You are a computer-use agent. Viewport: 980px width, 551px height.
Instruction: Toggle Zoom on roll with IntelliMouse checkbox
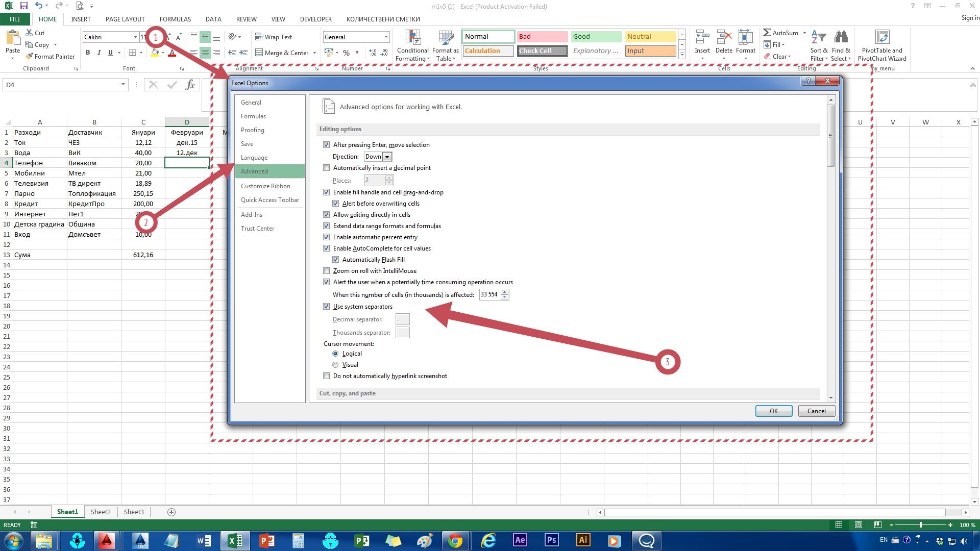coord(327,270)
